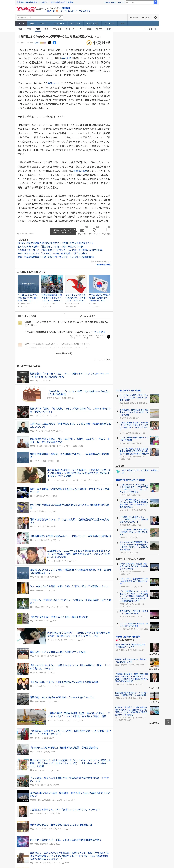Select the 速報 navigation tab
The height and width of the screenshot is (868, 174).
[32, 24]
